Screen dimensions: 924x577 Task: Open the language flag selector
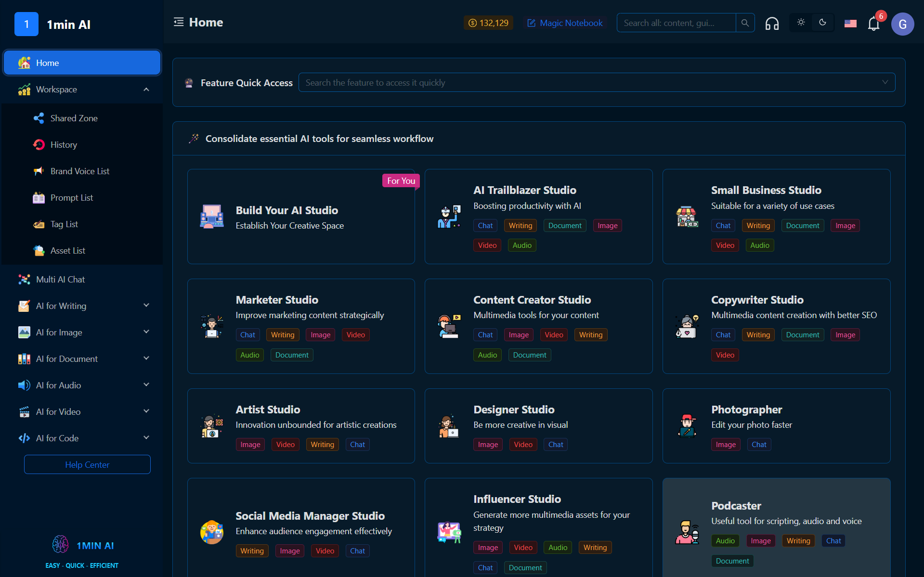[x=850, y=23]
